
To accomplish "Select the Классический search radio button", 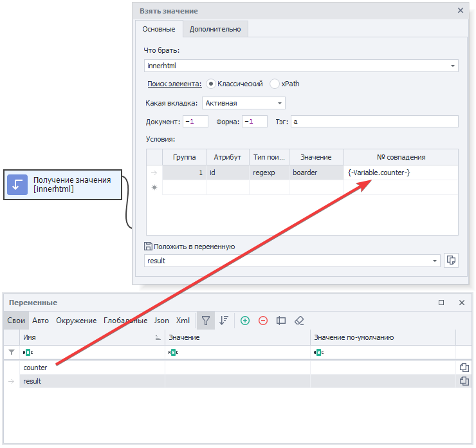I will point(211,84).
